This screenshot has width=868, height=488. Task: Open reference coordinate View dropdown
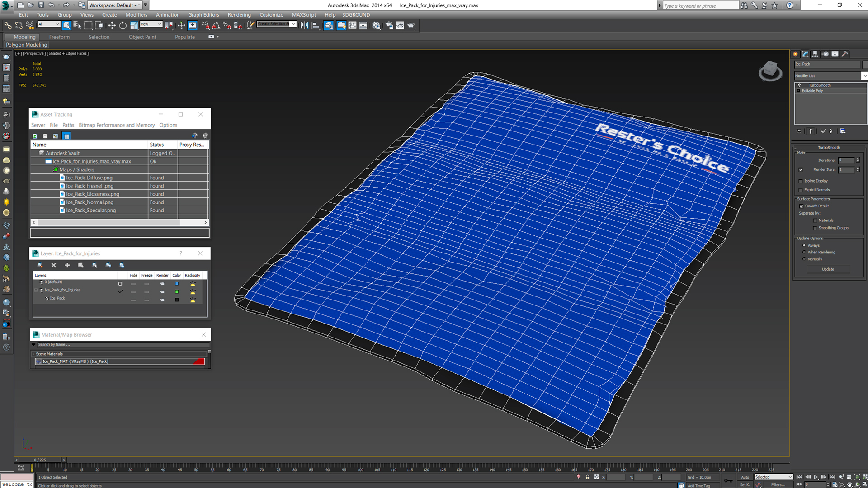[x=151, y=24]
